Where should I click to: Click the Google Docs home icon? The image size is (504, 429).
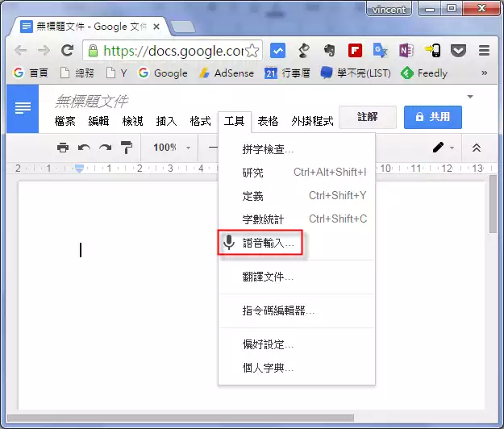point(23,109)
